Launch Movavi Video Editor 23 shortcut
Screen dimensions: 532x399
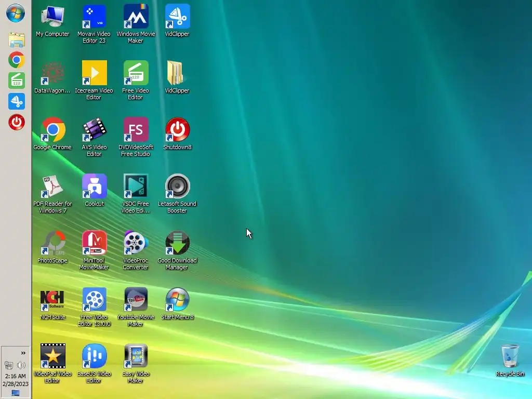tap(94, 24)
